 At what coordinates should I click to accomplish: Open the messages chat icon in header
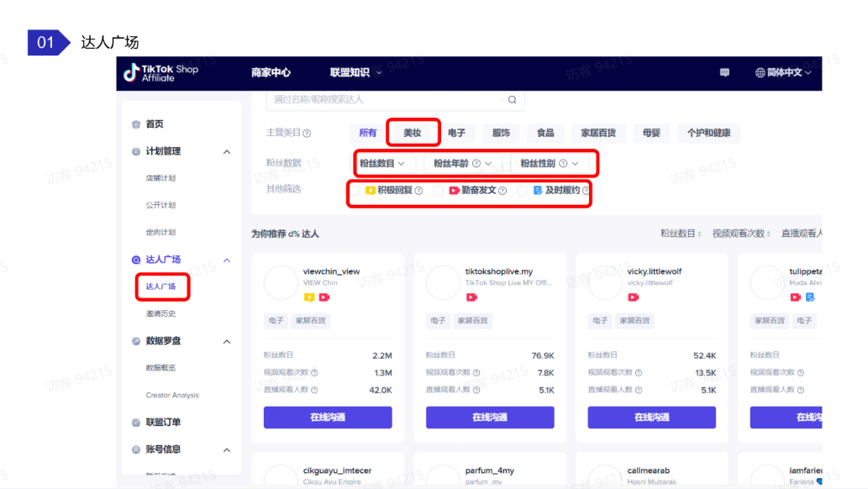(x=724, y=73)
